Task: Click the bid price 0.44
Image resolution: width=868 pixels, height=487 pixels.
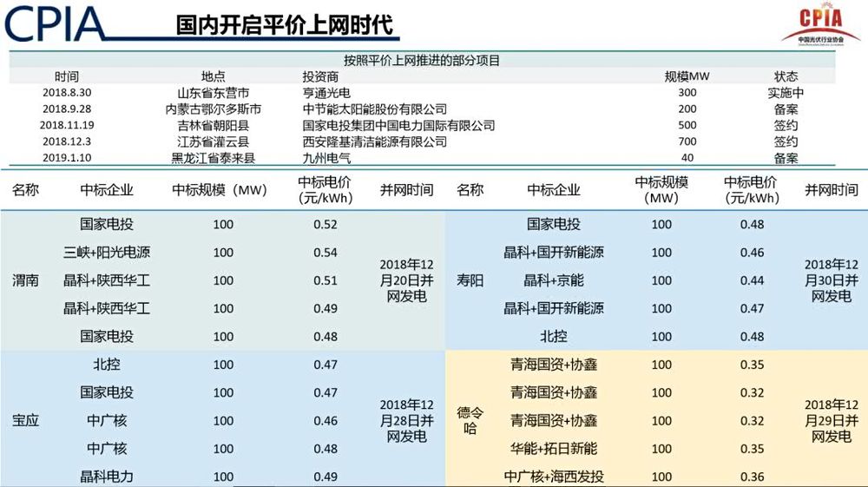Action: (752, 280)
